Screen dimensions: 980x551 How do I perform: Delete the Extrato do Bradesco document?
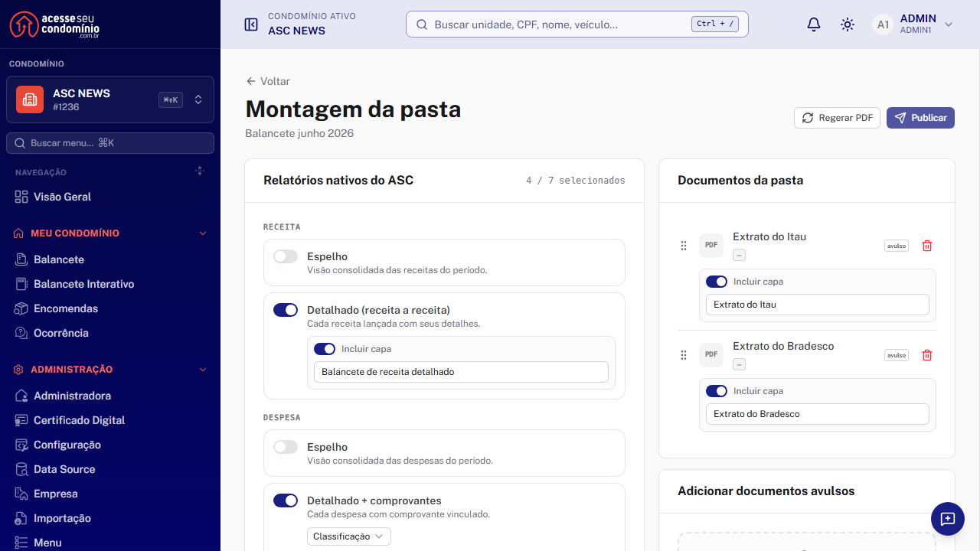click(x=927, y=355)
